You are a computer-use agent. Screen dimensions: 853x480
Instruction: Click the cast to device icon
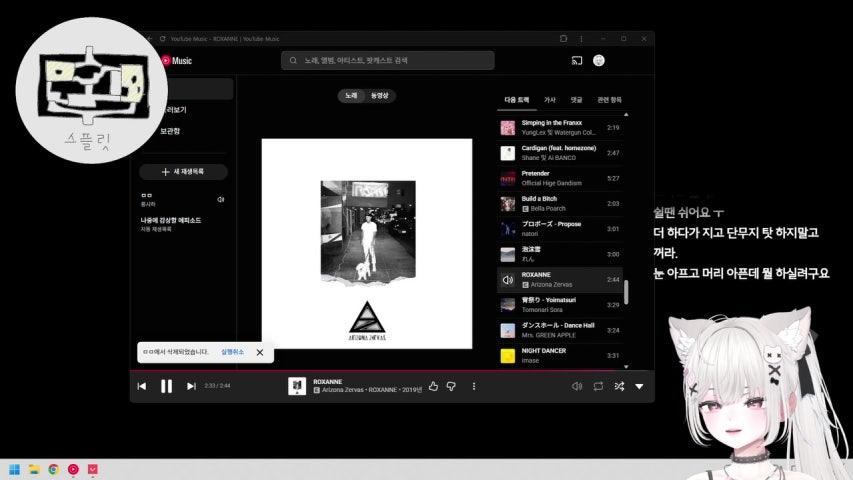[577, 60]
